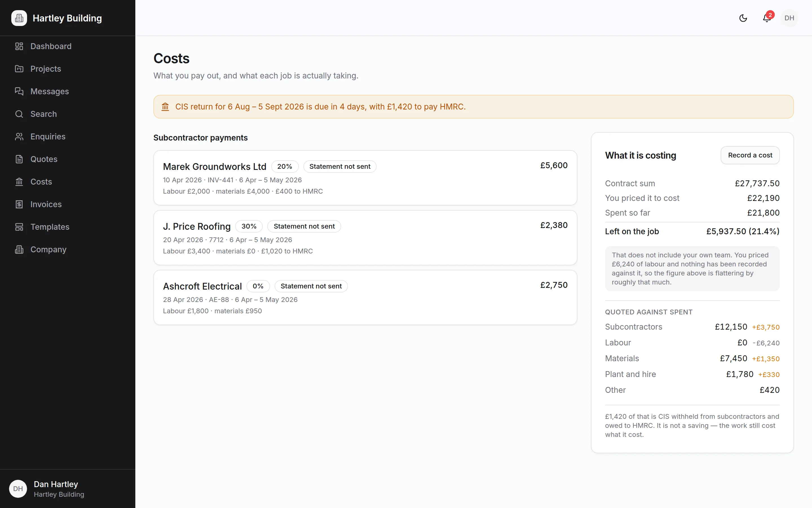Click the You priced it to cost £22,190
812x508 pixels.
tap(763, 198)
